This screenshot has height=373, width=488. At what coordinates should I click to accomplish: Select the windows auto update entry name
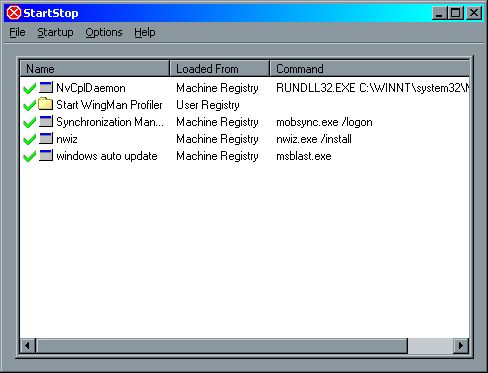click(107, 156)
